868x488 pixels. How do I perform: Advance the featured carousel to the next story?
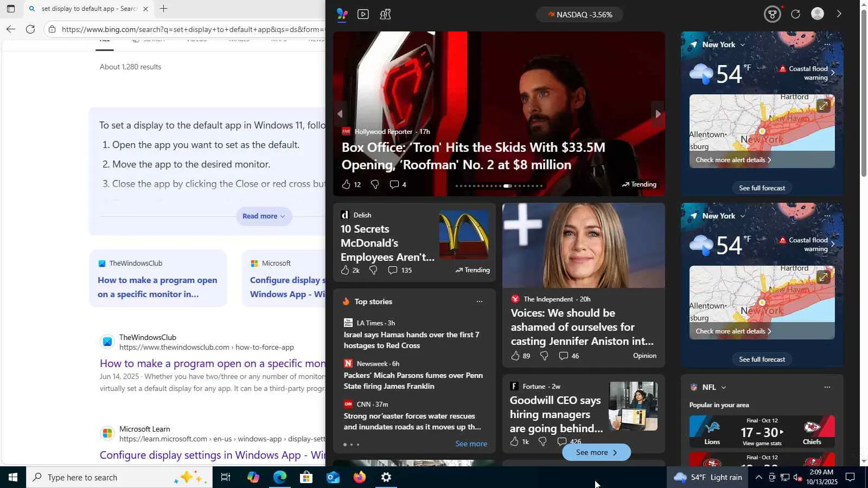[x=658, y=114]
